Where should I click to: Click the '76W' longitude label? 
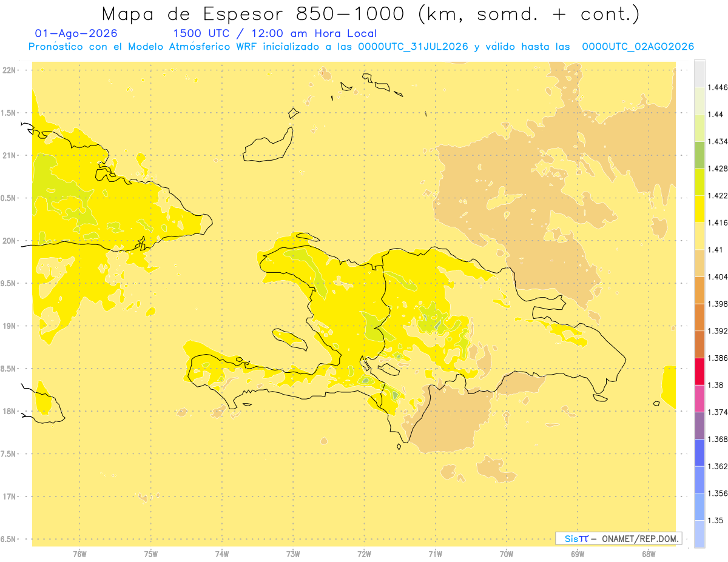(79, 554)
